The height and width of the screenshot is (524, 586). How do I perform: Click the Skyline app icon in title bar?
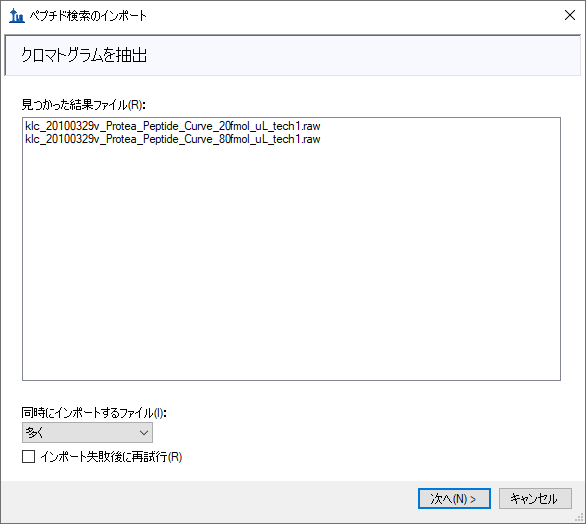click(x=16, y=16)
